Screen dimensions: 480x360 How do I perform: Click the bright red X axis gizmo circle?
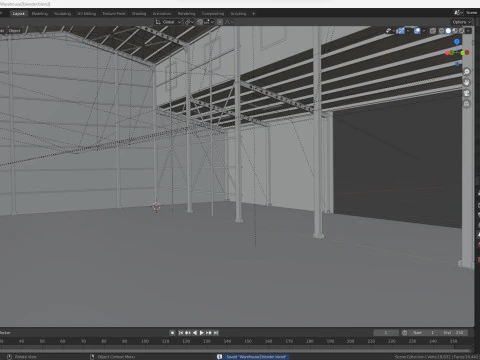(x=447, y=53)
